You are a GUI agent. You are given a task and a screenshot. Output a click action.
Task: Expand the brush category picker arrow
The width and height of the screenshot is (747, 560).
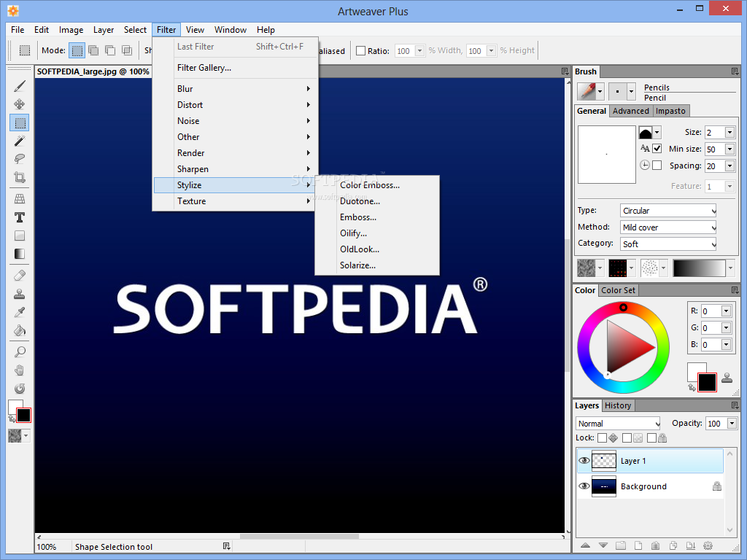600,91
